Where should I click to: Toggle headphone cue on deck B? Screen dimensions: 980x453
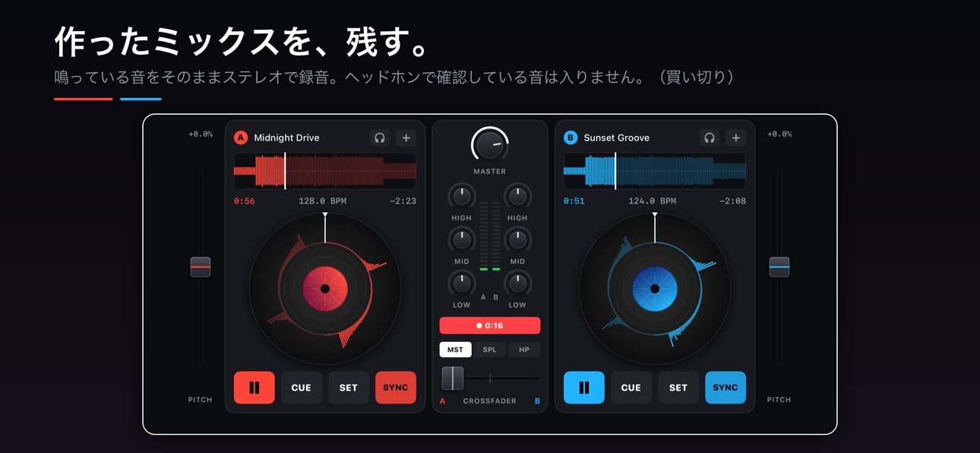[709, 138]
